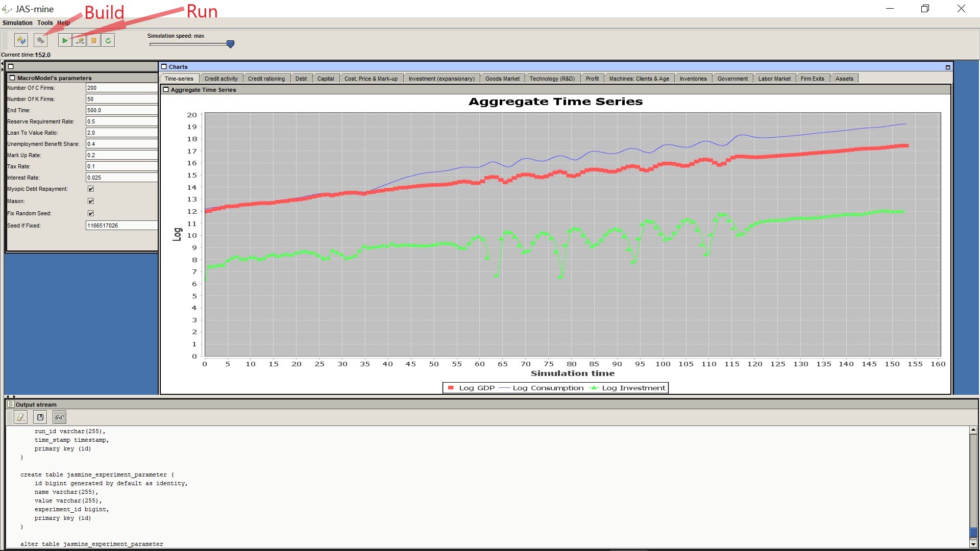Disable the Fix Random Seed checkbox
980x551 pixels.
point(91,213)
